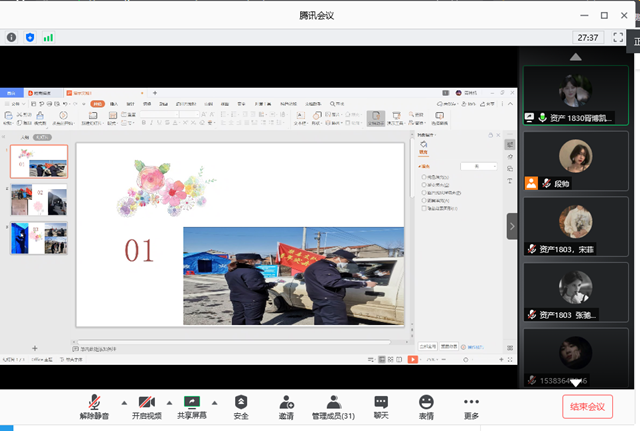640x431 pixels.
Task: Open 管理成员(31) member management
Action: tap(333, 406)
